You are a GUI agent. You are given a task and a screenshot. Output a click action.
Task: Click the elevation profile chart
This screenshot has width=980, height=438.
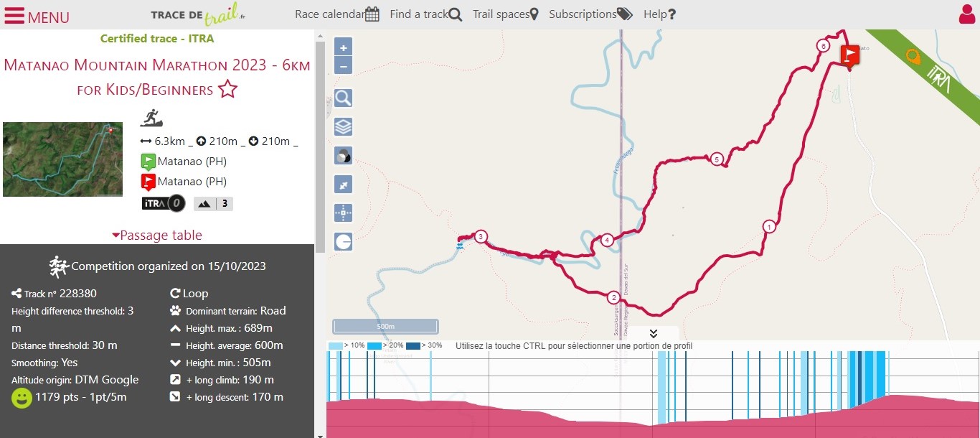click(x=653, y=394)
